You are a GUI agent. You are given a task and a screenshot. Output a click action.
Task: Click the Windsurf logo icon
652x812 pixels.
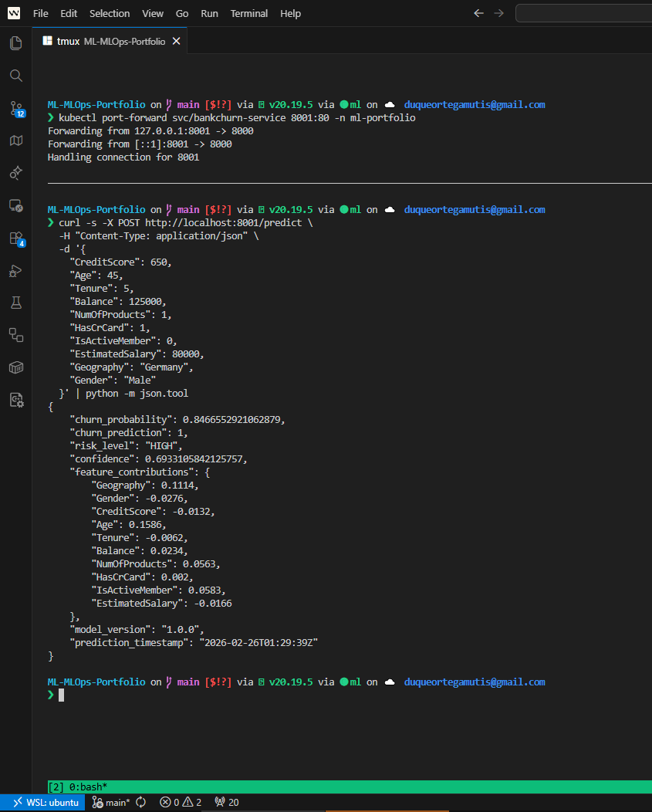tap(14, 13)
